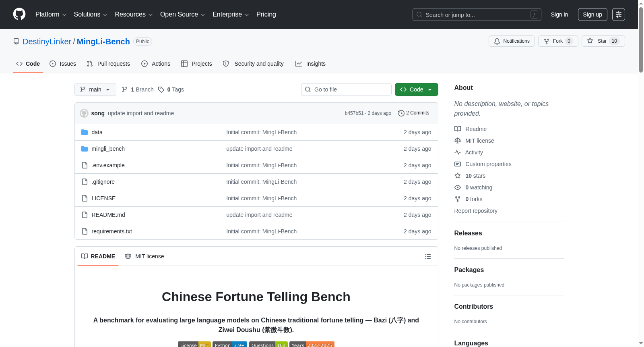This screenshot has width=644, height=347.
Task: Click the Packages heading link
Action: [x=469, y=270]
